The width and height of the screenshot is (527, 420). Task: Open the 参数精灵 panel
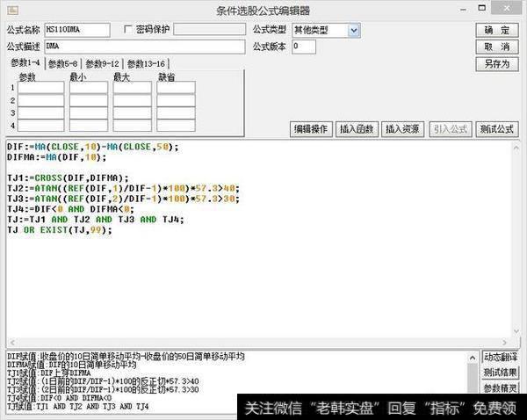(x=499, y=388)
